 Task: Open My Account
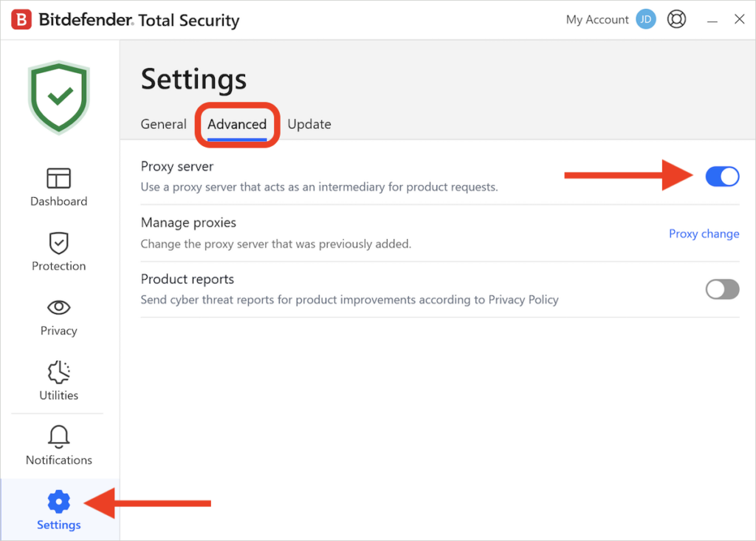[x=597, y=19]
